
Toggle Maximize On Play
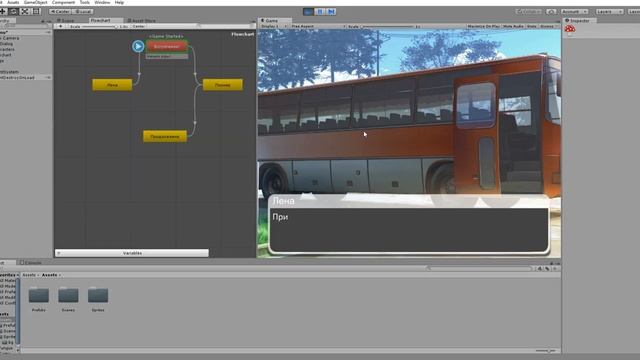point(484,26)
